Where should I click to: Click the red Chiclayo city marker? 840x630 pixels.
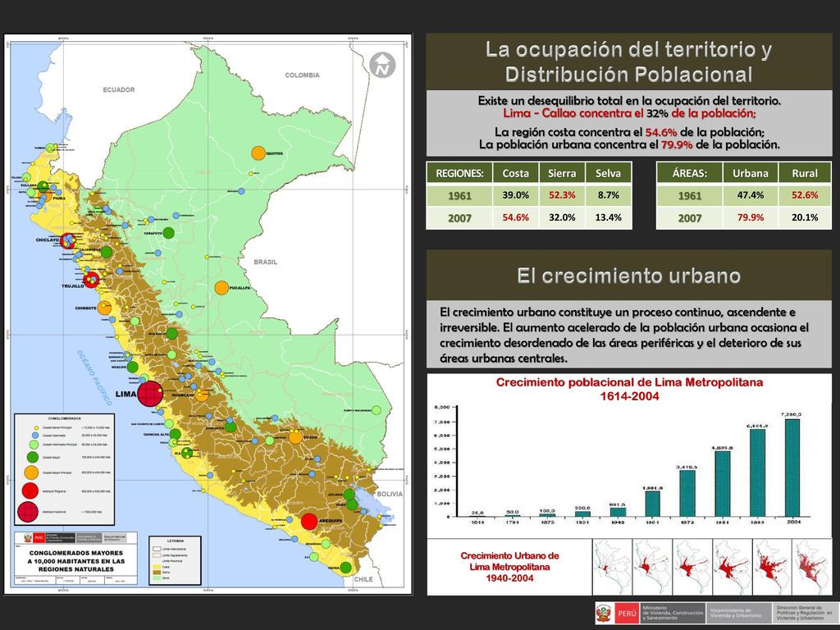[69, 241]
